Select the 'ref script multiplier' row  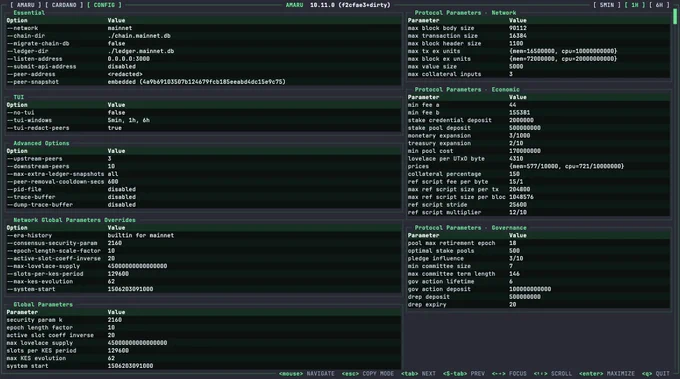tap(539, 212)
